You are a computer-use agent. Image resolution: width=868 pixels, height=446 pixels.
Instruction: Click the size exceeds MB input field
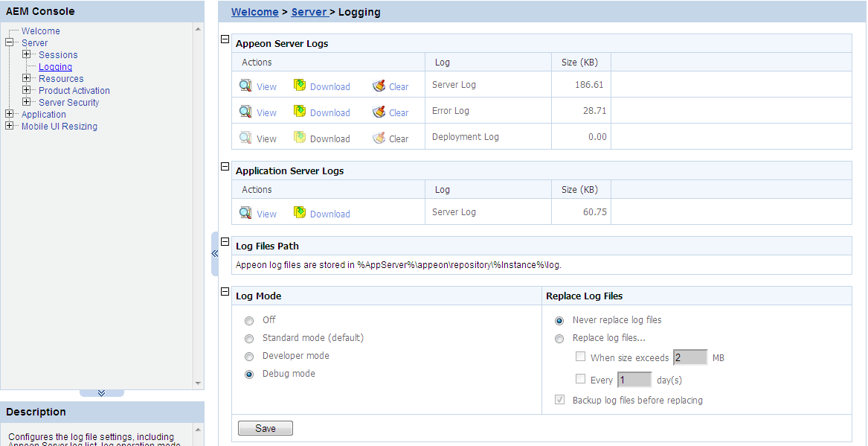[x=690, y=357]
